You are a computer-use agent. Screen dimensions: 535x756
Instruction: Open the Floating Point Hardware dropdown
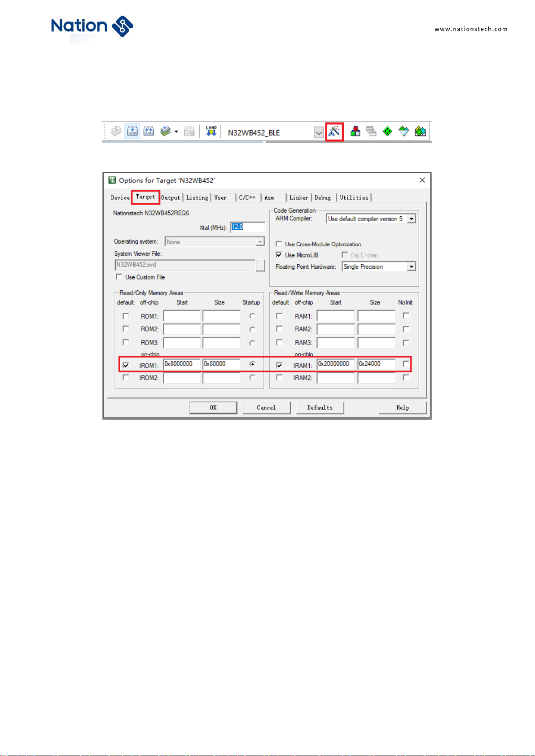412,267
